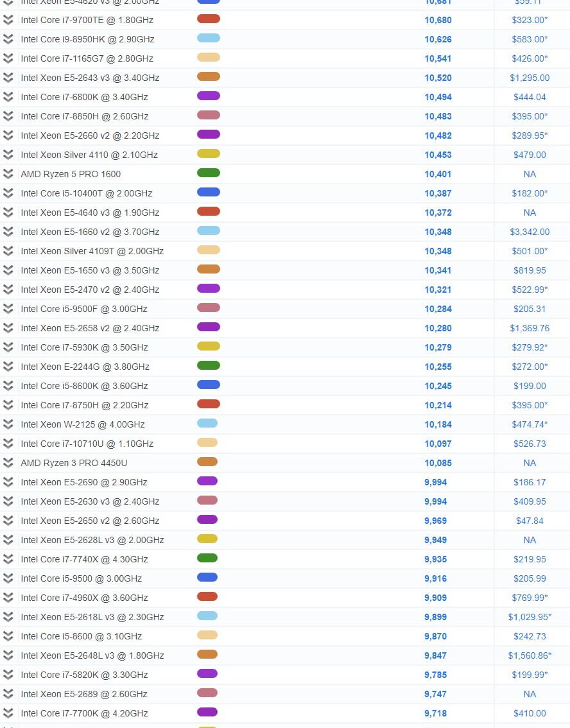Click score 10,401 for Ryzen 5 PRO 1600
The image size is (570, 728).
(438, 174)
